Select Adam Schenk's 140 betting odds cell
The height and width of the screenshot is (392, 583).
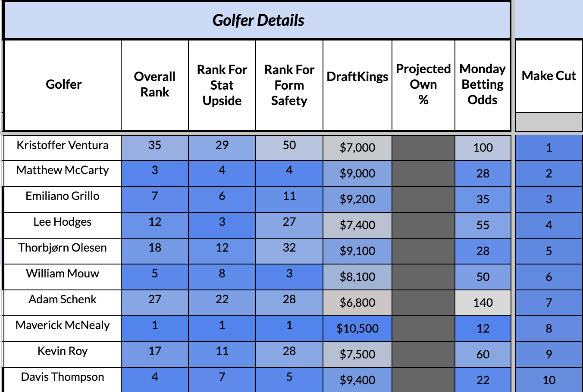tap(483, 303)
